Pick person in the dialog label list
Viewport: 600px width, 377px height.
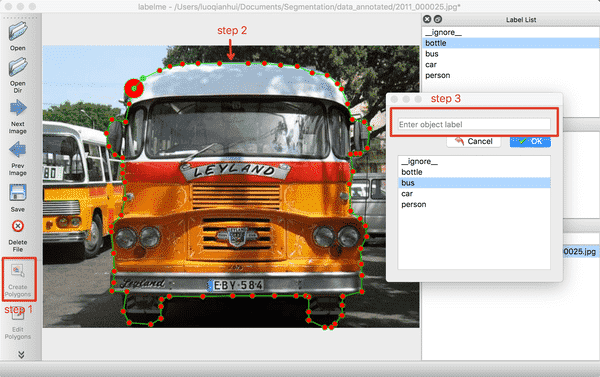tap(474, 204)
